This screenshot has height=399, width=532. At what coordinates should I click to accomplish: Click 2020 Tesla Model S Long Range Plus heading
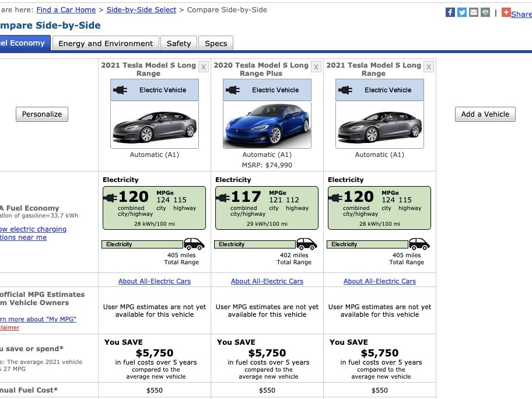click(261, 69)
